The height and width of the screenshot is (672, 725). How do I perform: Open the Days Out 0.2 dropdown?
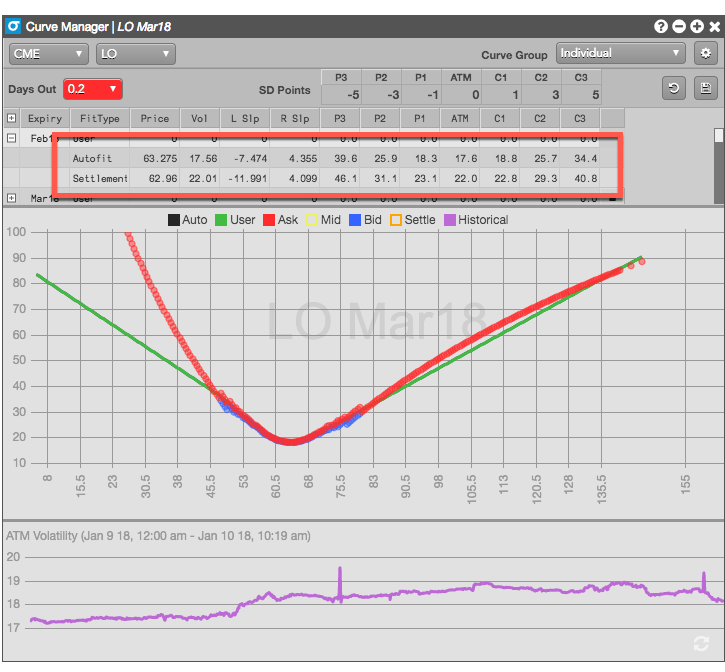93,89
